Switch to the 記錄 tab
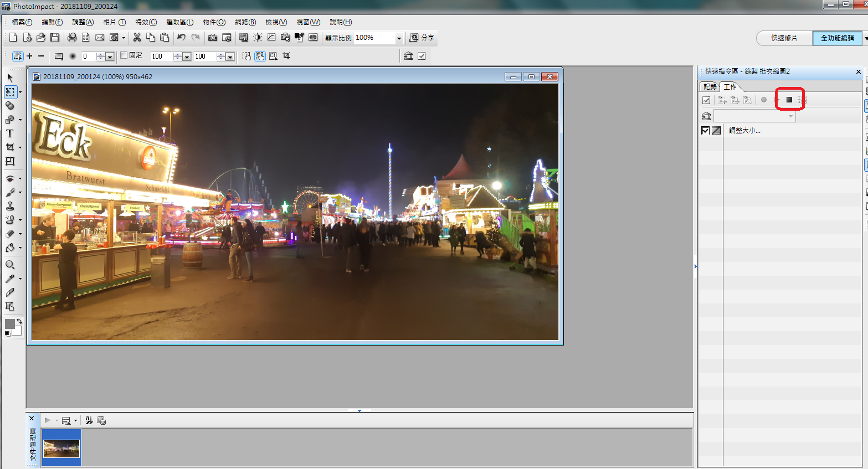This screenshot has width=868, height=469. [710, 87]
